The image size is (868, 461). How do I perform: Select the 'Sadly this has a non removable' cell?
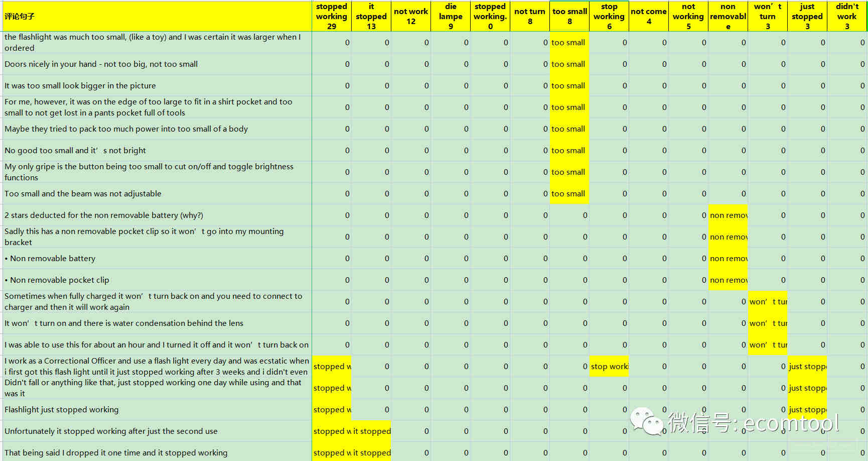click(x=157, y=237)
